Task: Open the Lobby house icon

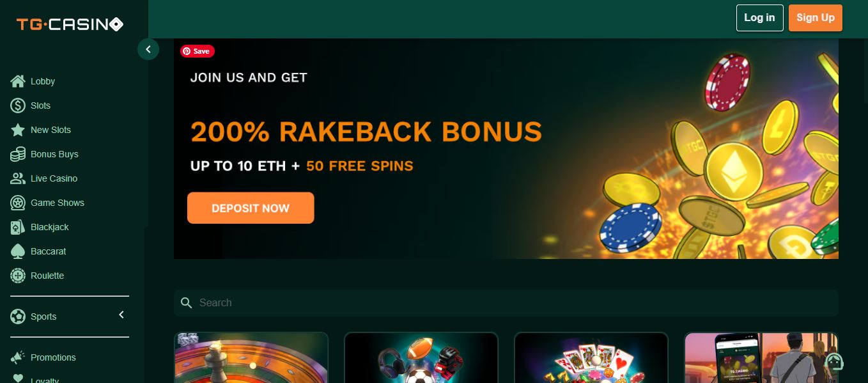Action: [18, 81]
